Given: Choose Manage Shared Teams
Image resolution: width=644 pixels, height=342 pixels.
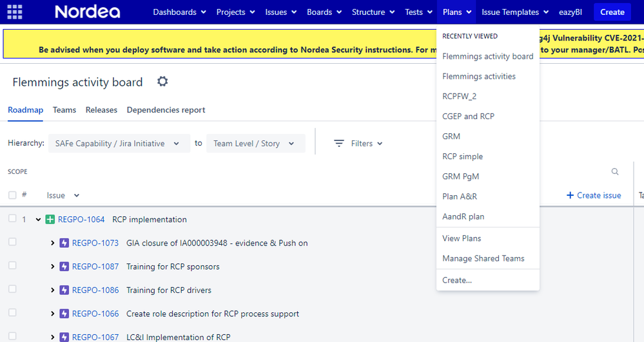Looking at the screenshot, I should (488, 258).
